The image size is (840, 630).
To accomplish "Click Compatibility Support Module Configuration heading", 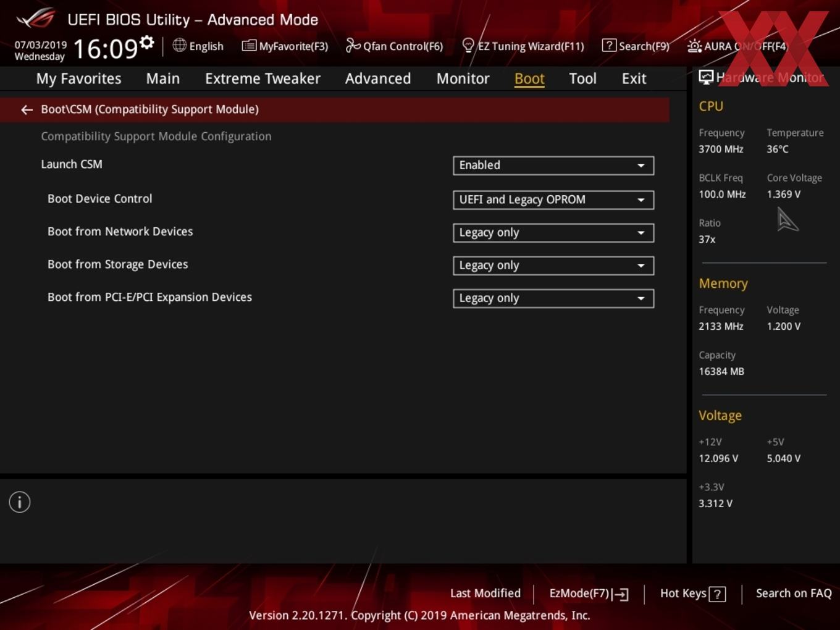I will click(156, 136).
